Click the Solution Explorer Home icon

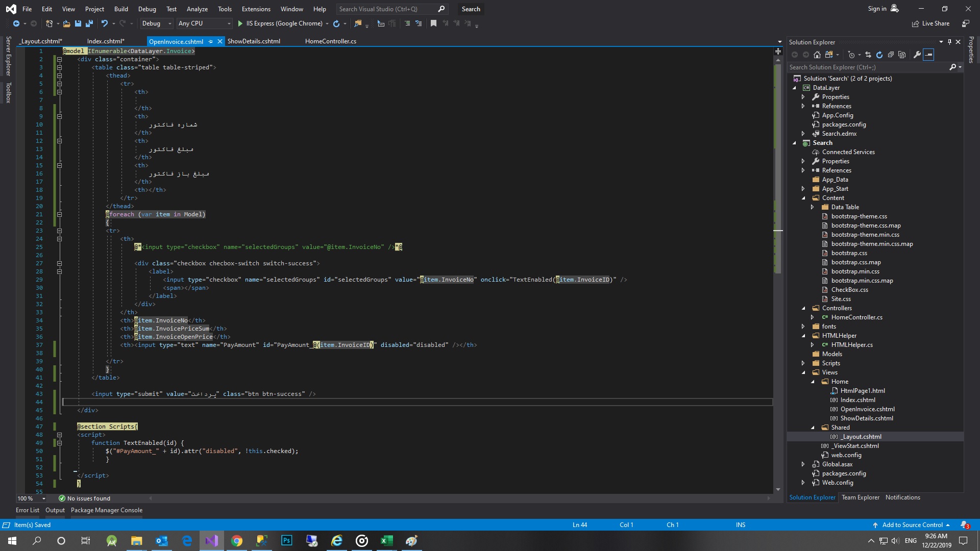pyautogui.click(x=817, y=55)
